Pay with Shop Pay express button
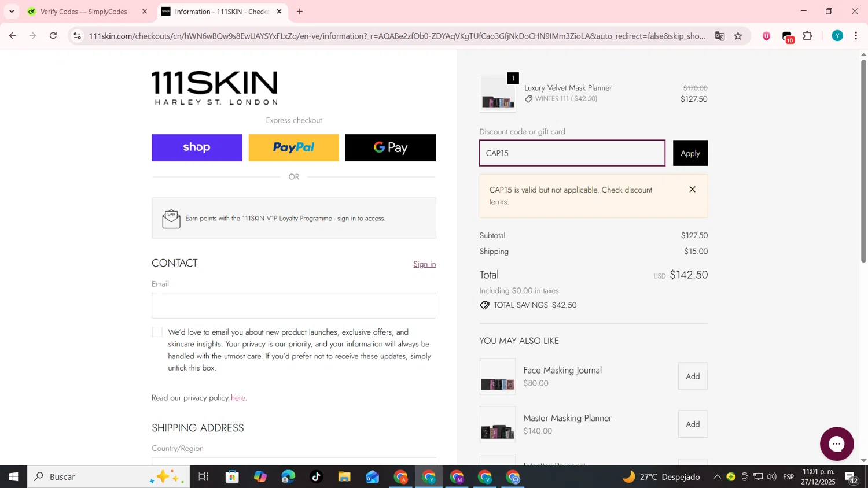Viewport: 868px width, 488px height. click(x=197, y=148)
